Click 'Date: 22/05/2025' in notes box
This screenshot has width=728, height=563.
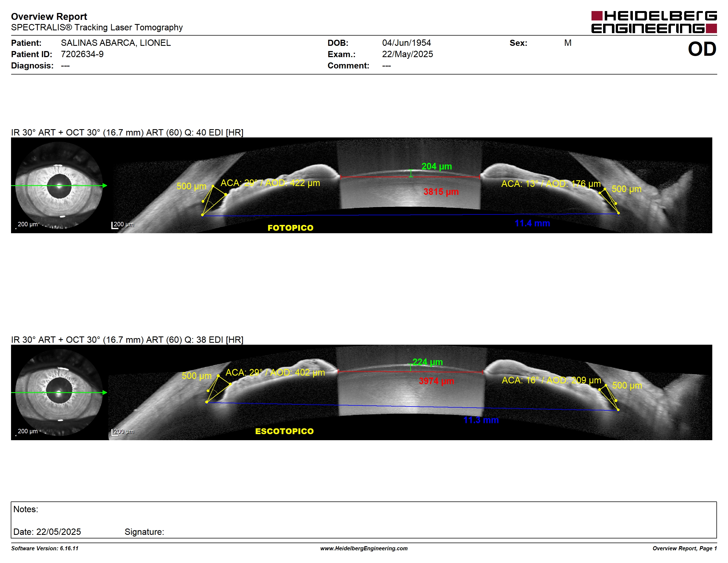click(x=47, y=532)
